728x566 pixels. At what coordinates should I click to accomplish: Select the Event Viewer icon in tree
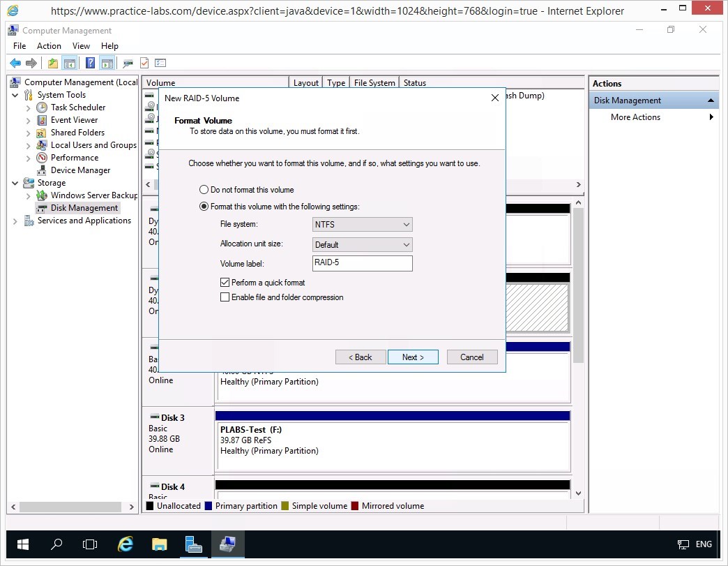pyautogui.click(x=42, y=120)
